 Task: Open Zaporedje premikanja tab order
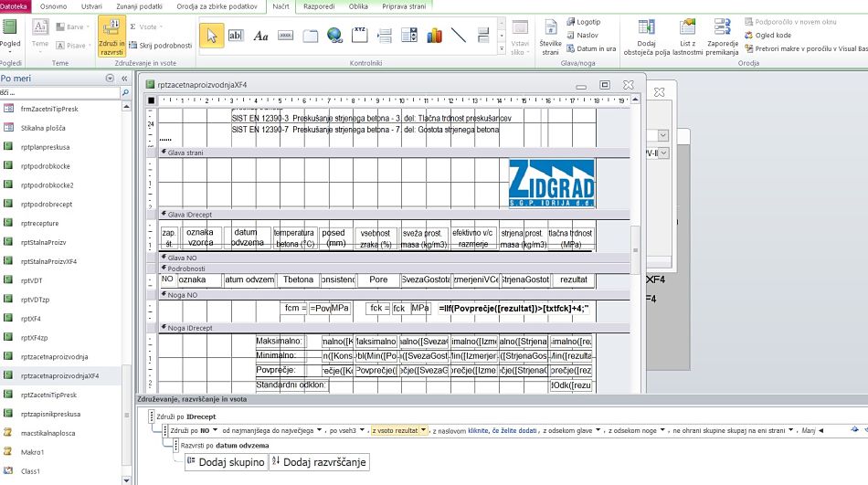722,37
